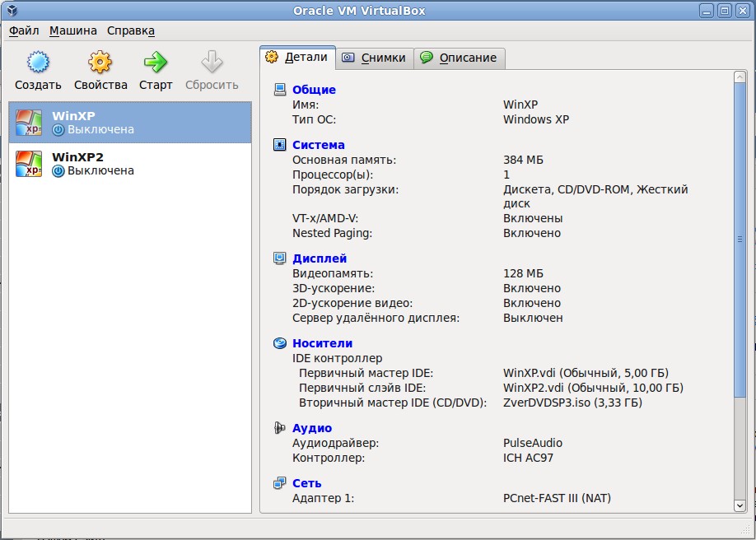Open the Носители section link
This screenshot has height=540, width=756.
[322, 343]
